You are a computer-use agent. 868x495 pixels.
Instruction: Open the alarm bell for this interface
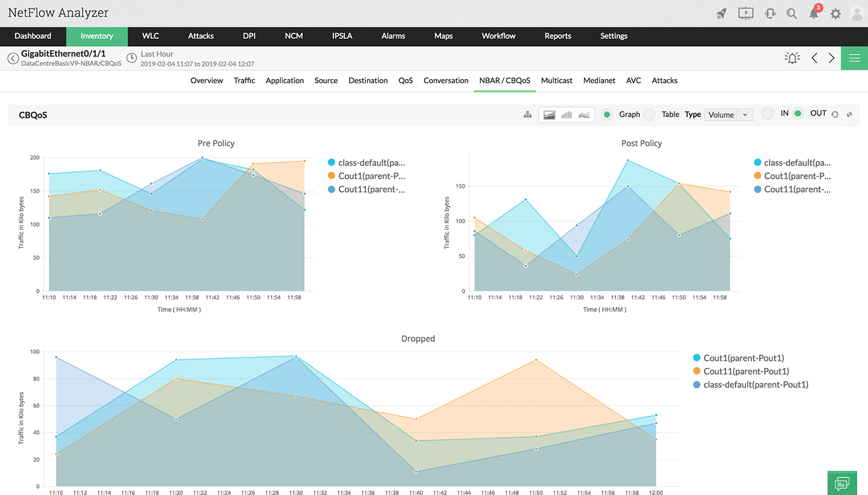(x=792, y=58)
